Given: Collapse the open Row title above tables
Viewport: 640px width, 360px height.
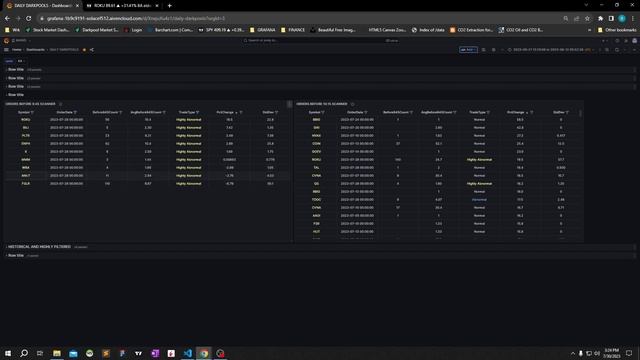Looking at the screenshot, I should pos(16,95).
